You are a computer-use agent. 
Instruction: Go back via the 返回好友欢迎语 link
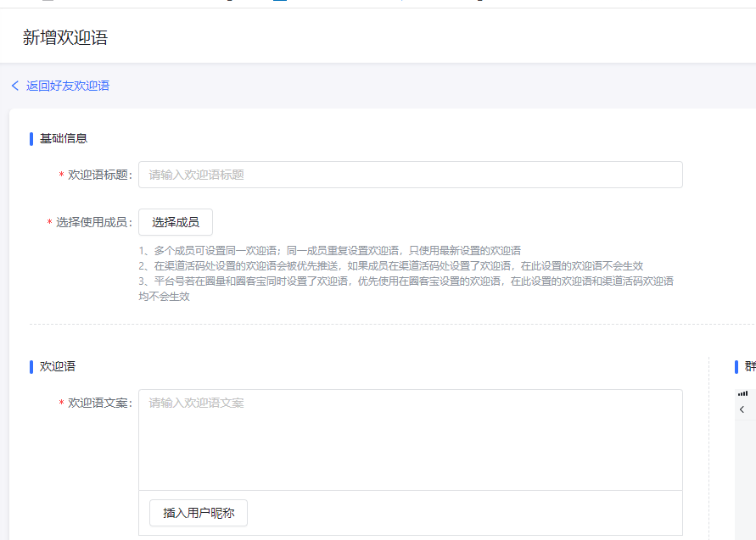[x=67, y=86]
